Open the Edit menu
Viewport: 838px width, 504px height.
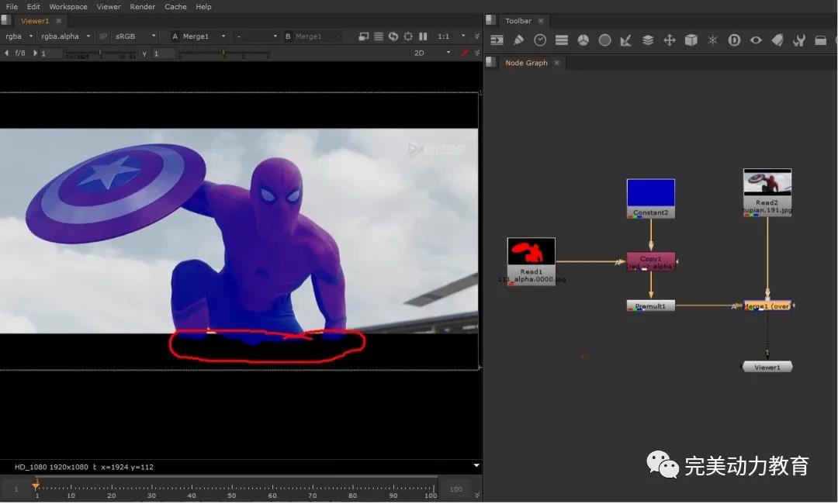(33, 6)
